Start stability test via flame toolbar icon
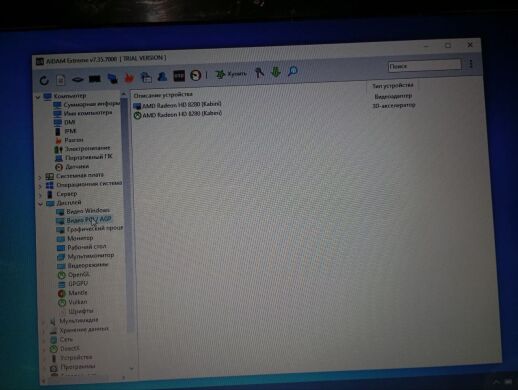Screen dimensions: 518x390 click(129, 78)
